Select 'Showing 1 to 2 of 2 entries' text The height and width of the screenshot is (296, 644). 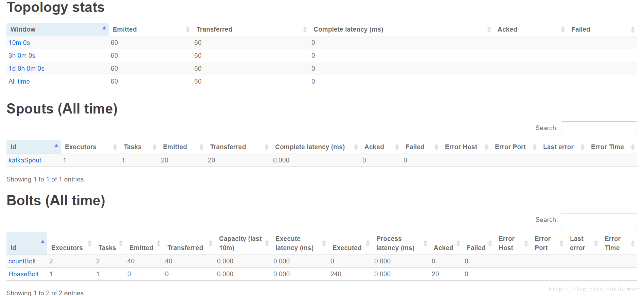click(x=45, y=293)
